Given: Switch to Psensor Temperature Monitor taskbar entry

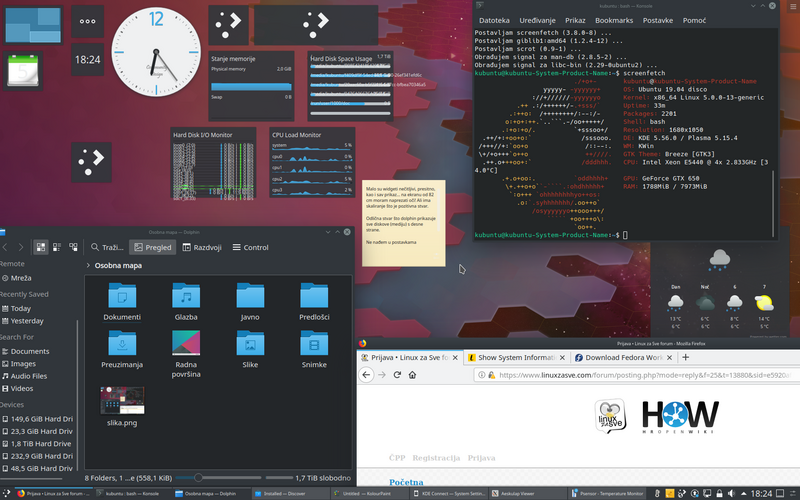Looking at the screenshot, I should point(607,493).
